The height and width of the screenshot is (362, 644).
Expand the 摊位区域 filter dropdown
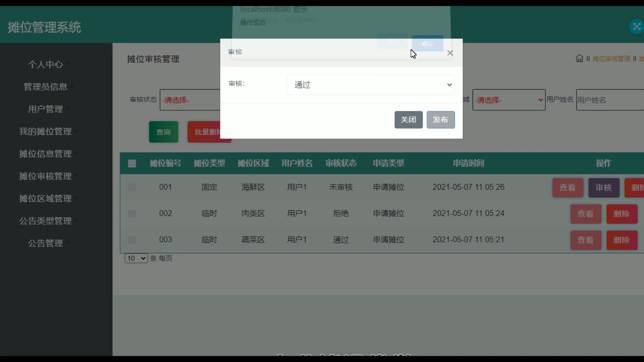pyautogui.click(x=508, y=100)
